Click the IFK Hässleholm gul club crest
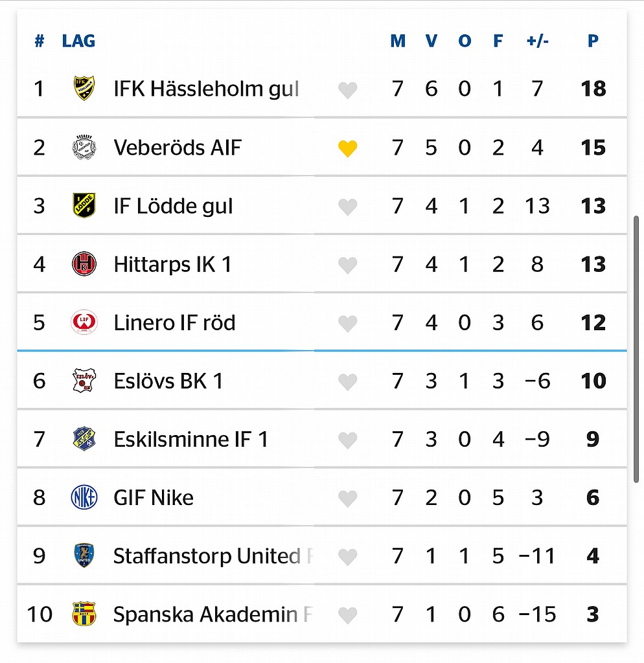644x663 pixels. point(84,88)
